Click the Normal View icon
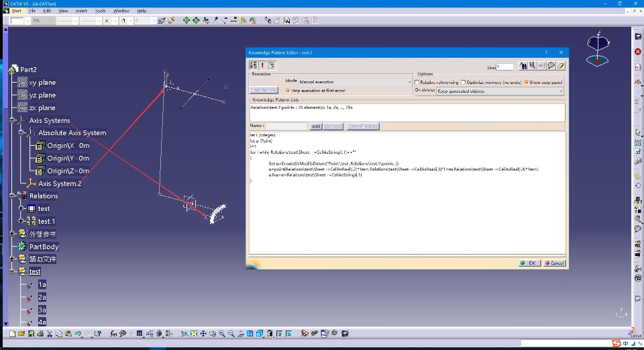The image size is (644, 350). pos(241,334)
